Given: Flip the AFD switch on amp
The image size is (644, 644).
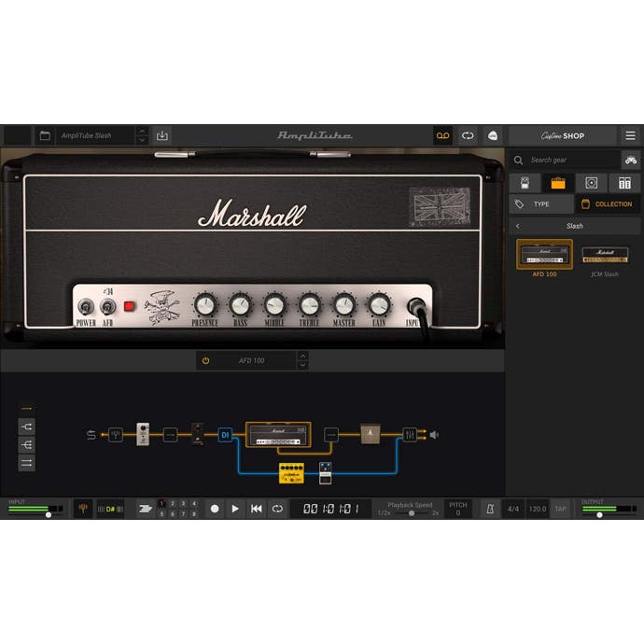Looking at the screenshot, I should (107, 307).
